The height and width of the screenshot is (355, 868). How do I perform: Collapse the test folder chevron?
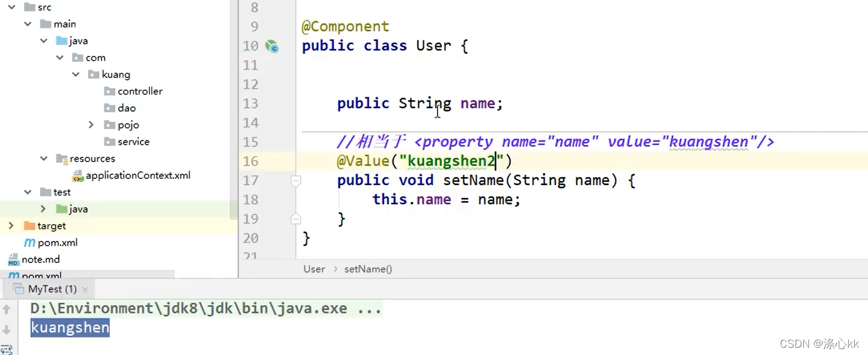click(x=28, y=192)
